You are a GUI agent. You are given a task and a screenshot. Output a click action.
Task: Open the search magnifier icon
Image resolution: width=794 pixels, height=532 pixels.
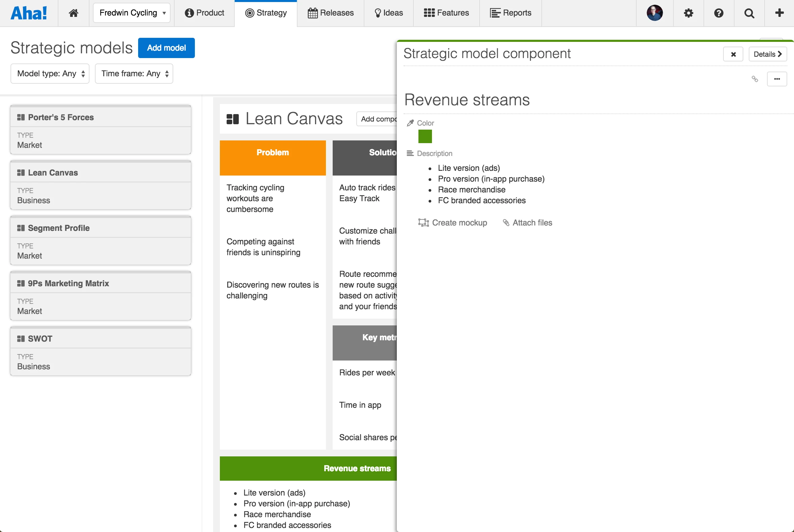749,13
